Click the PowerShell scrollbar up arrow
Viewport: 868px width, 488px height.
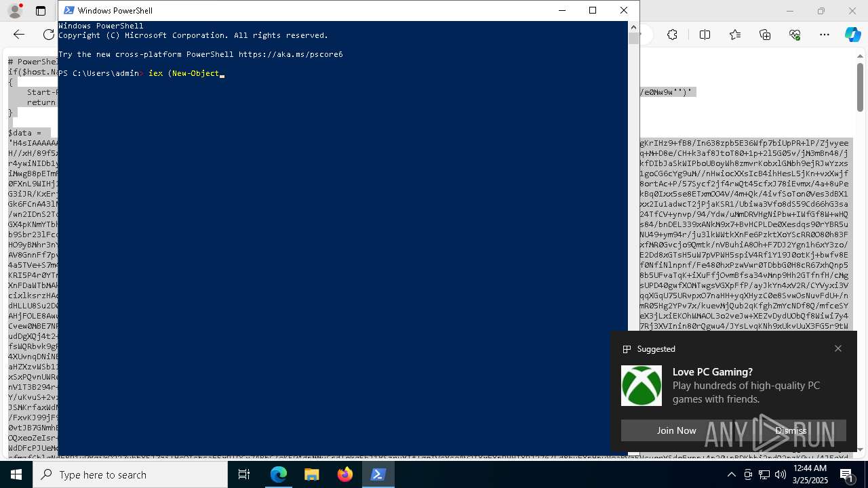click(x=633, y=27)
